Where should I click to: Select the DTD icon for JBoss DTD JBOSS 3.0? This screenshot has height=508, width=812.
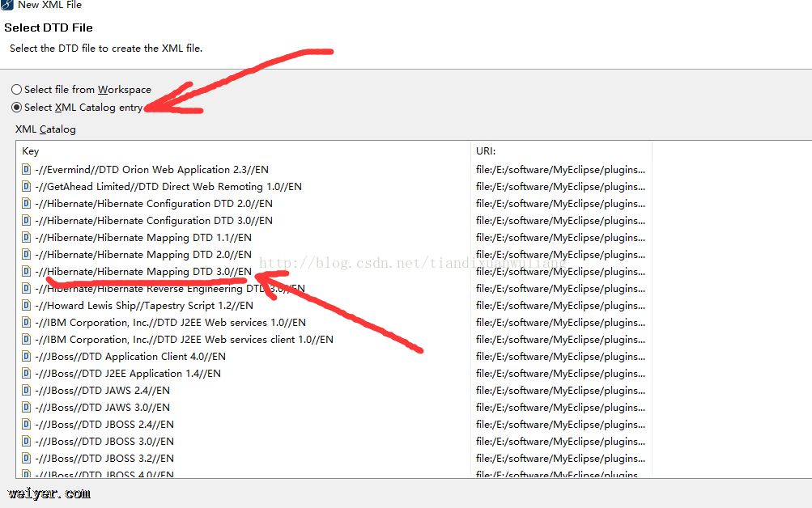pos(27,442)
